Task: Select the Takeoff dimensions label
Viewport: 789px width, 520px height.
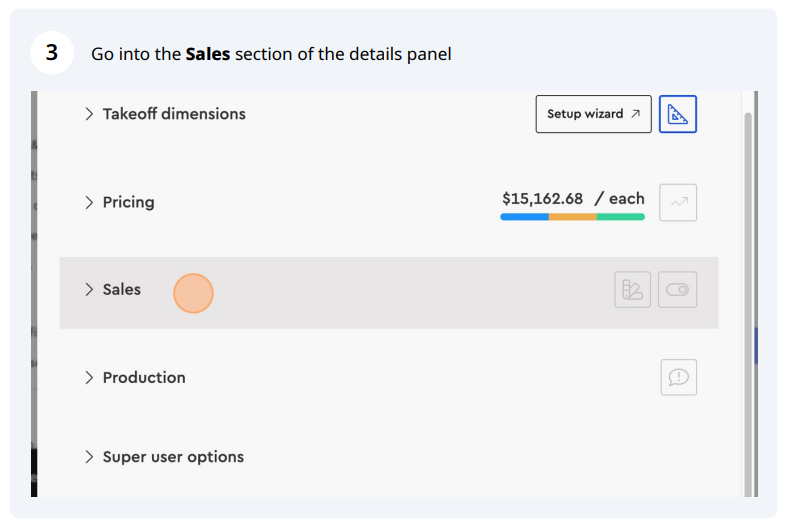Action: tap(174, 114)
